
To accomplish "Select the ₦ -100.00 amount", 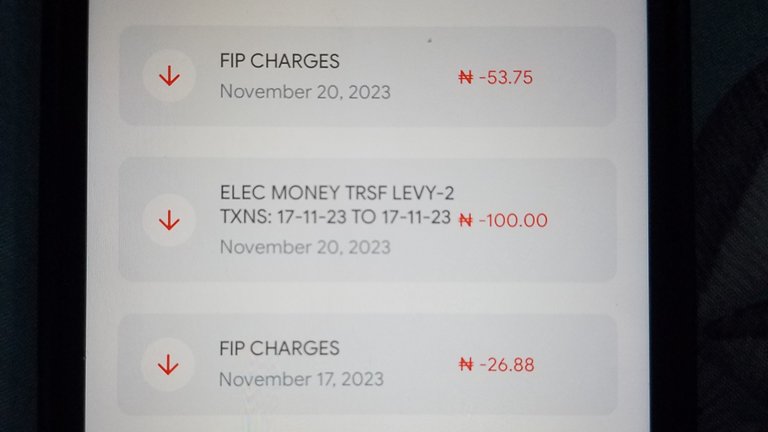I will point(503,220).
